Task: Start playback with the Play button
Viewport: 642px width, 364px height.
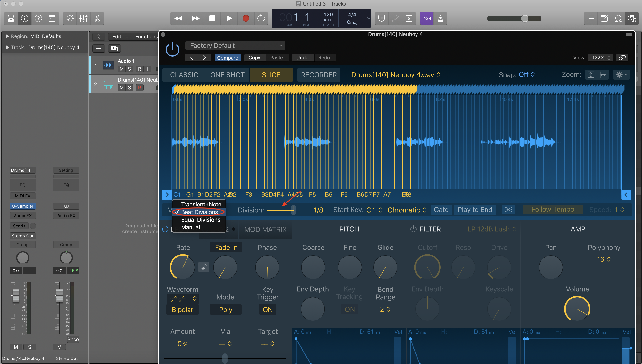Action: point(229,18)
